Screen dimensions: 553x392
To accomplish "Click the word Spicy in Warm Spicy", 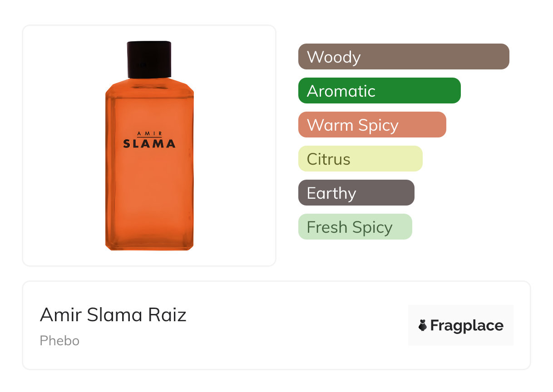I will tap(378, 125).
